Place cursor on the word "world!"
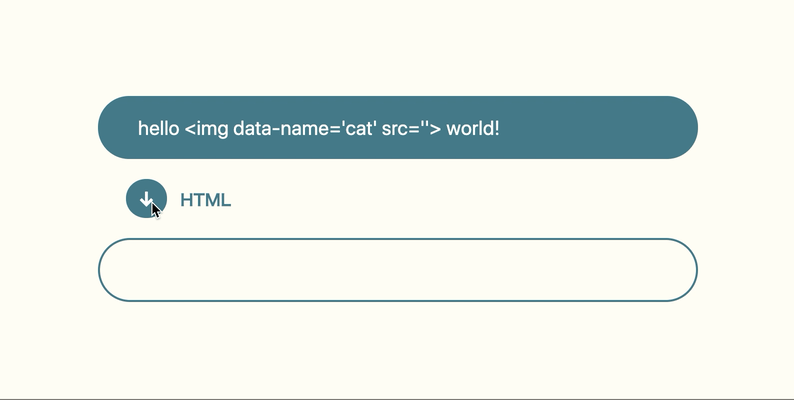The width and height of the screenshot is (794, 400). click(x=473, y=128)
